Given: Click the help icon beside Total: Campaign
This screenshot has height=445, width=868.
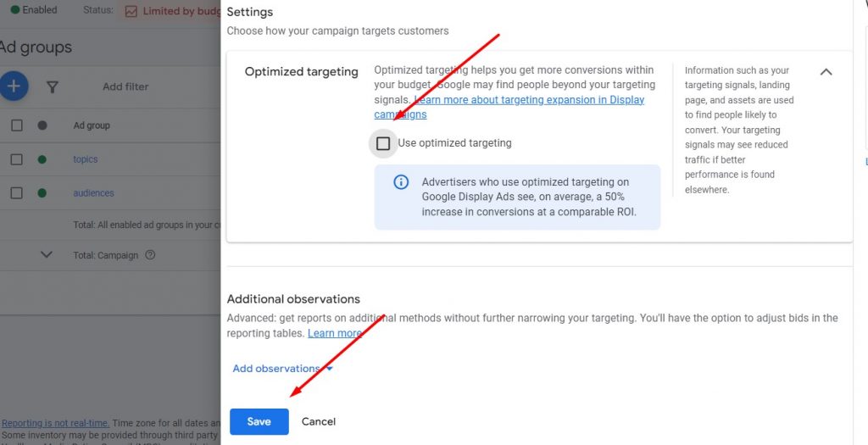Looking at the screenshot, I should (x=150, y=255).
